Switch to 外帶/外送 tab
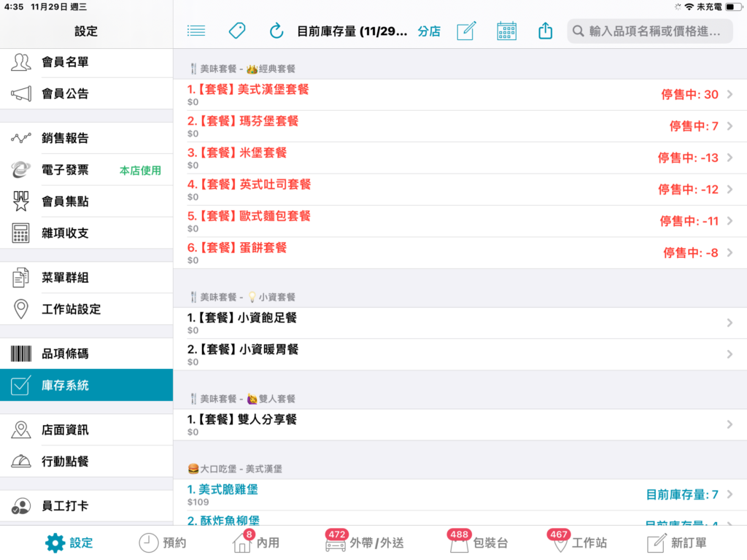This screenshot has width=747, height=560. coord(365,542)
